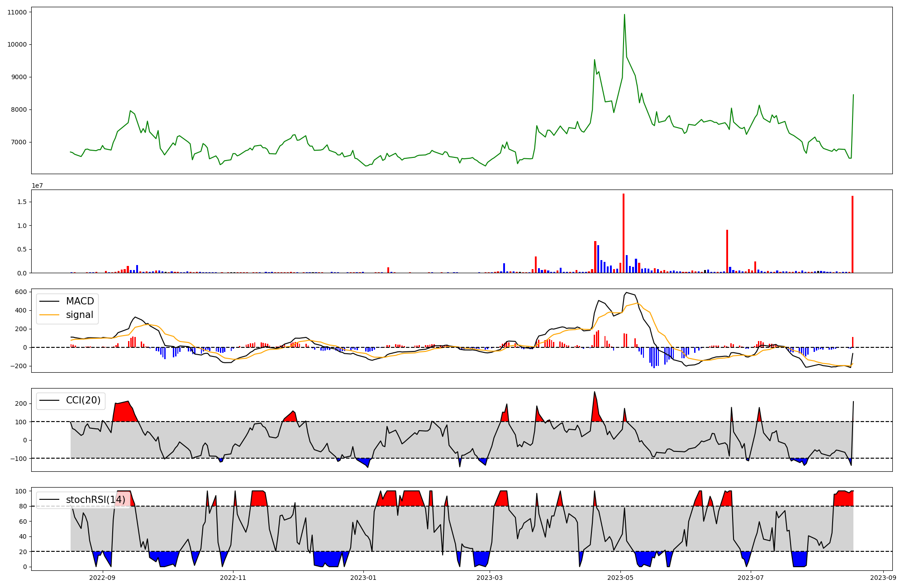905x588 pixels.
Task: Click the 1.5 tick on the volume axis
Action: pyautogui.click(x=22, y=202)
